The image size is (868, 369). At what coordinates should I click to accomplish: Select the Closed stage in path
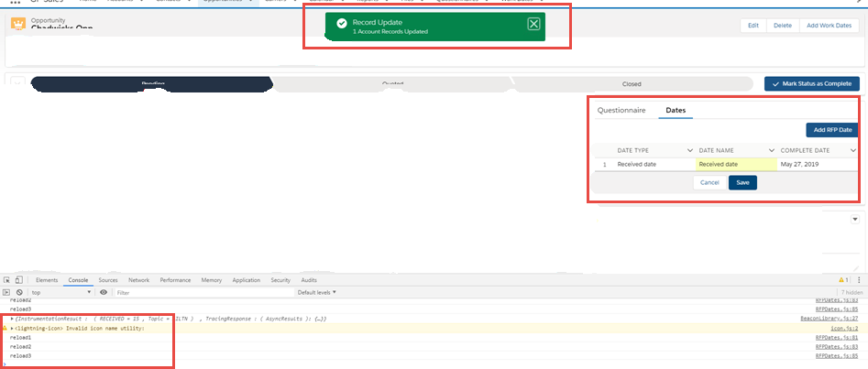tap(632, 84)
